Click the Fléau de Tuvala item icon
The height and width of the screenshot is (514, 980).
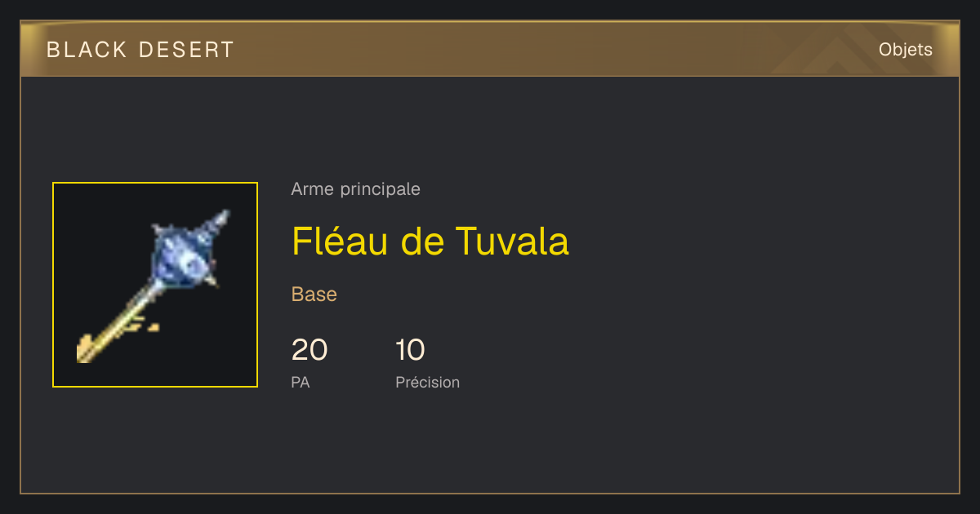(155, 285)
